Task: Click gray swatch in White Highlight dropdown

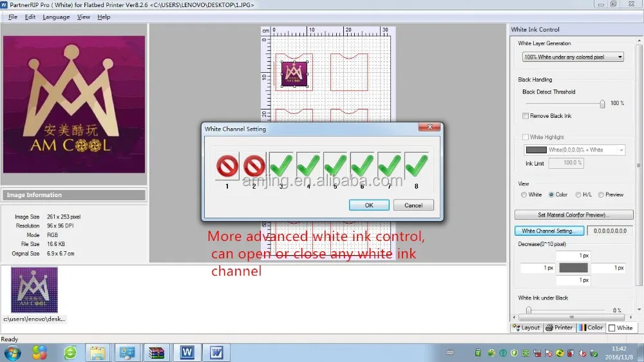Action: (536, 150)
